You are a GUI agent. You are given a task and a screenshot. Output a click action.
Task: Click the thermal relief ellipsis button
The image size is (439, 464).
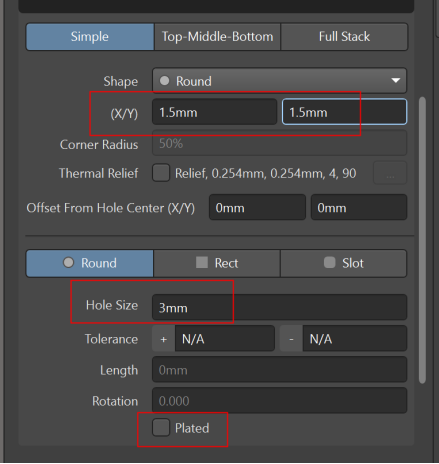pos(390,173)
